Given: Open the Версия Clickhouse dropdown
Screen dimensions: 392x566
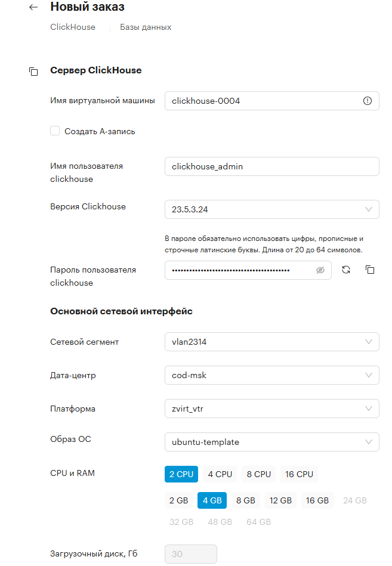Looking at the screenshot, I should pyautogui.click(x=272, y=209).
